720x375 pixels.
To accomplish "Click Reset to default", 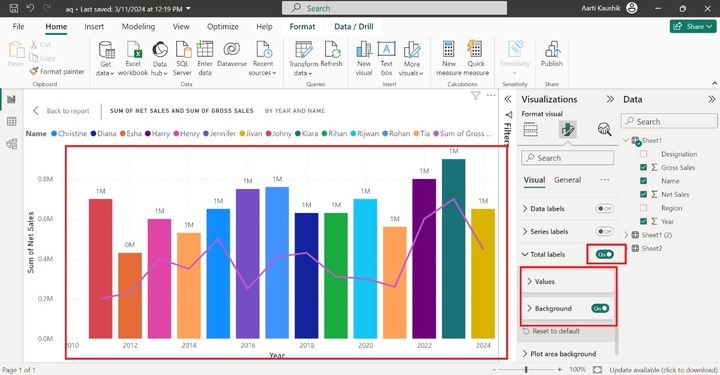I will 551,331.
